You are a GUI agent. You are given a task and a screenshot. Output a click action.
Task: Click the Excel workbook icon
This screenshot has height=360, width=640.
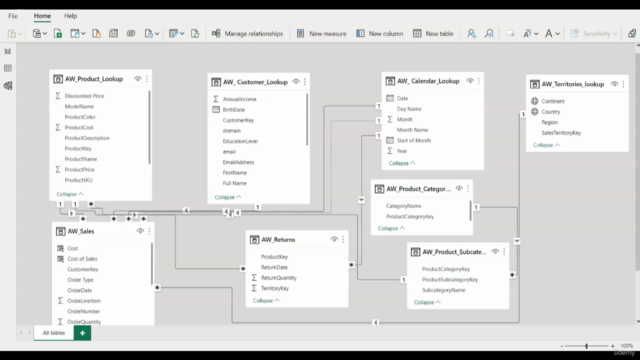click(58, 33)
